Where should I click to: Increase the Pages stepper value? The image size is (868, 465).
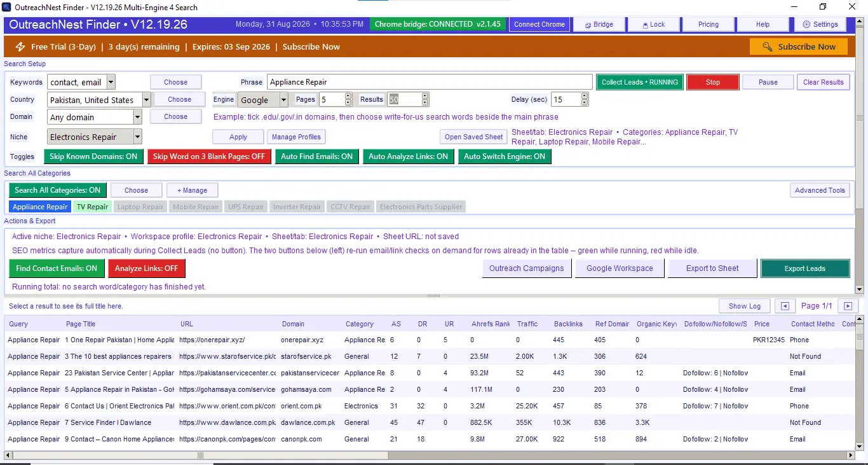point(348,96)
